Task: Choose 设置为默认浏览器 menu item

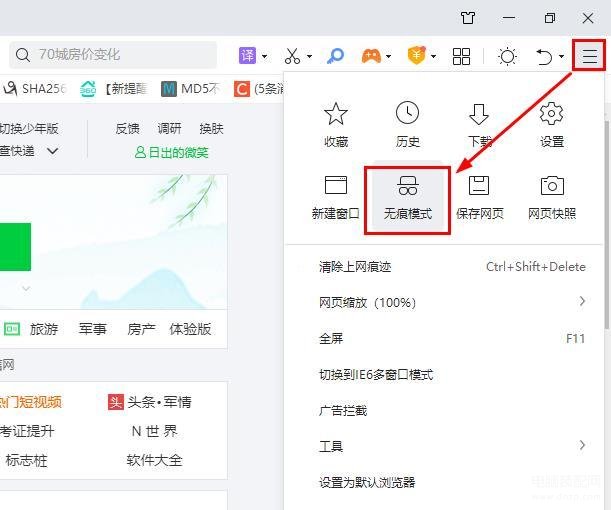Action: point(367,482)
